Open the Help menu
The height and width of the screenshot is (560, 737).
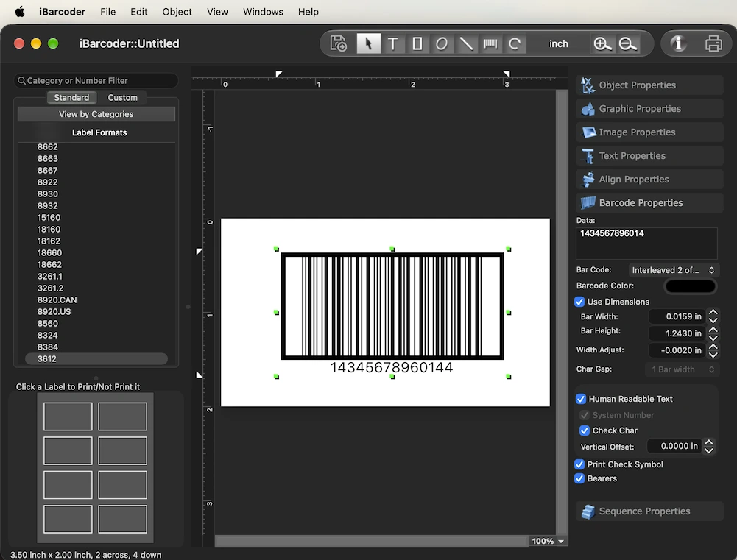pyautogui.click(x=308, y=12)
